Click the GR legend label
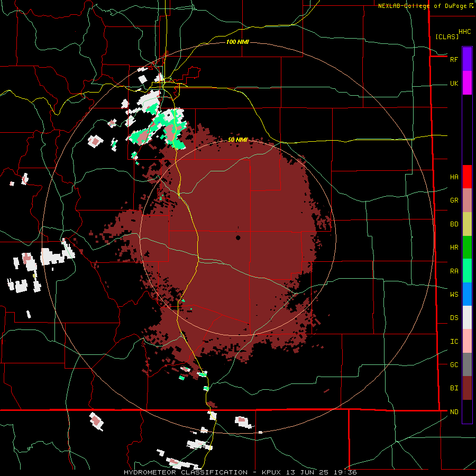Viewport: 476px width, 476px height. [454, 200]
